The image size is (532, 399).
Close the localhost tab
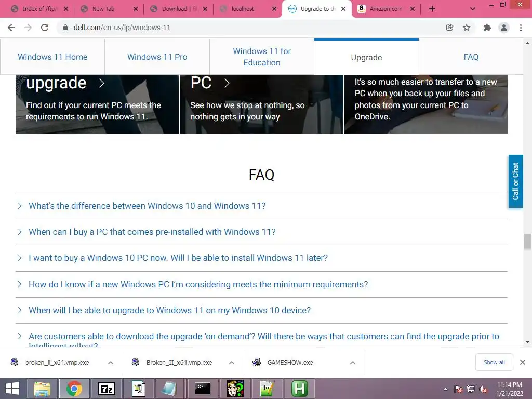[x=274, y=9]
